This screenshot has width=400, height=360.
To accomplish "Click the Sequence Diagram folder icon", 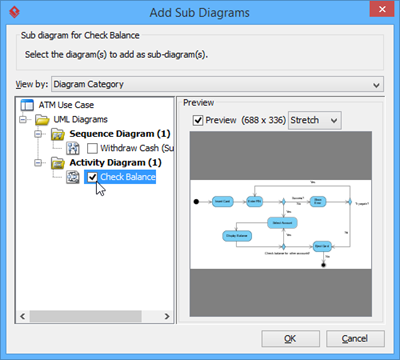I will [58, 134].
